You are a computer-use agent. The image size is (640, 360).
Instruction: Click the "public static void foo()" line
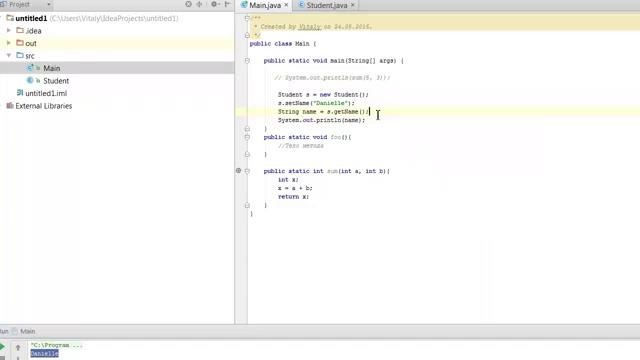(x=307, y=137)
